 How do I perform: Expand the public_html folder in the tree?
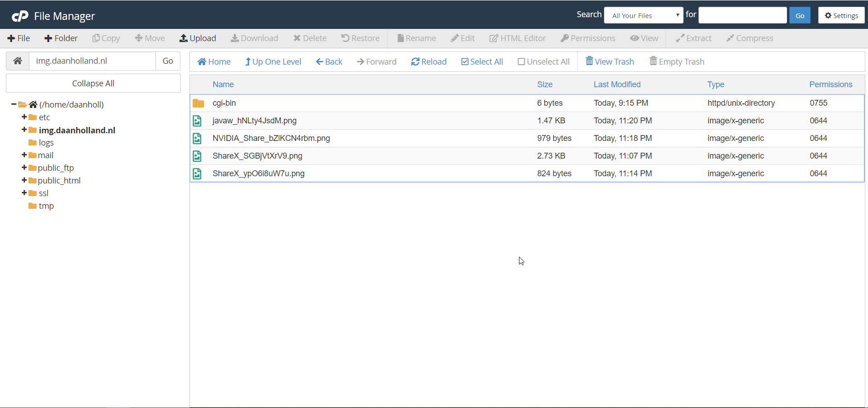point(24,180)
